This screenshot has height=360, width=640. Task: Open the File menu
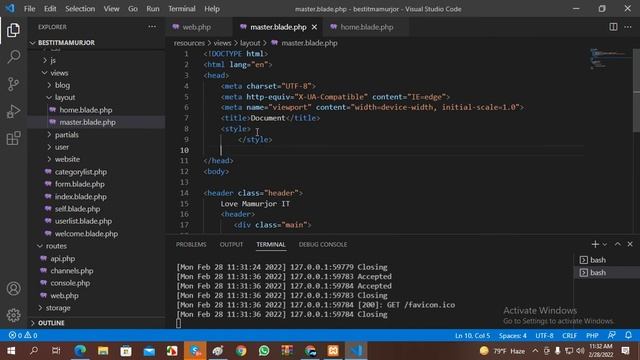pos(29,9)
